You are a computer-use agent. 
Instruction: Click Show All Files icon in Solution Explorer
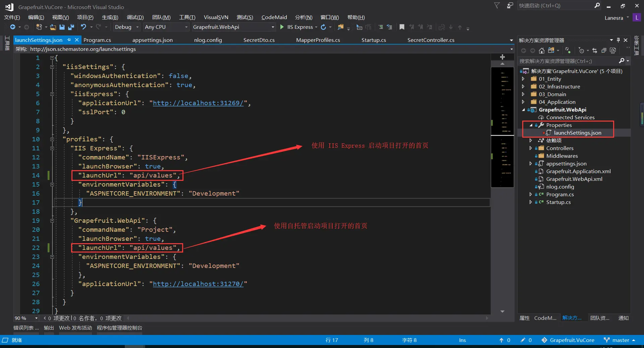pyautogui.click(x=613, y=51)
